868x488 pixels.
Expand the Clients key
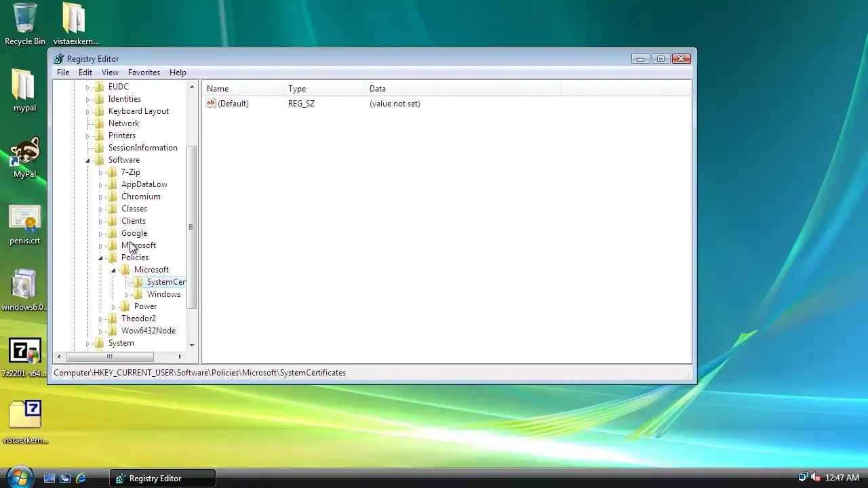click(x=100, y=221)
